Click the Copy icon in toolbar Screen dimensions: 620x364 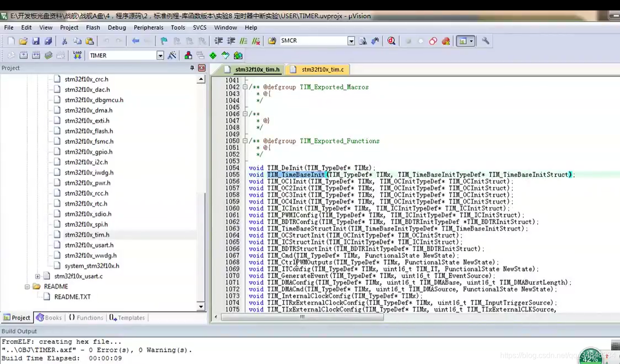click(77, 41)
